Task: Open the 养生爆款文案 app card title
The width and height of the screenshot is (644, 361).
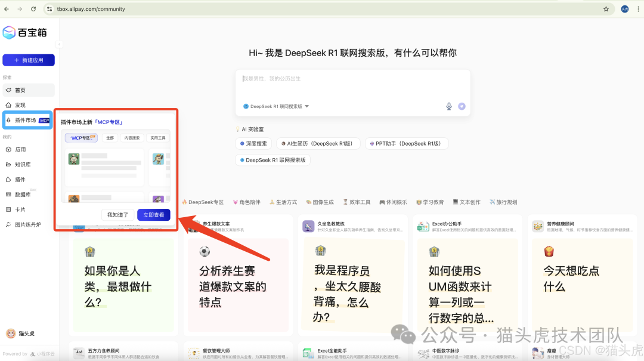Action: [216, 224]
